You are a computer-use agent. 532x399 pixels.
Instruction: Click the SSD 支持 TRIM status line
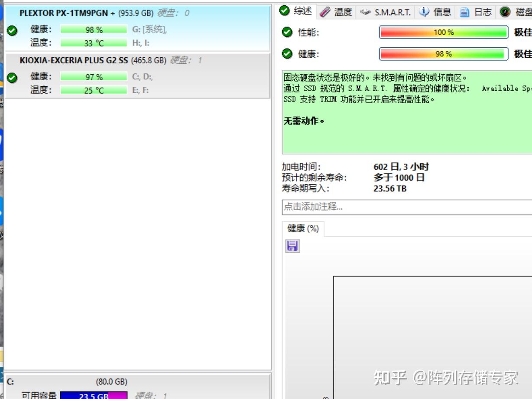click(x=359, y=99)
